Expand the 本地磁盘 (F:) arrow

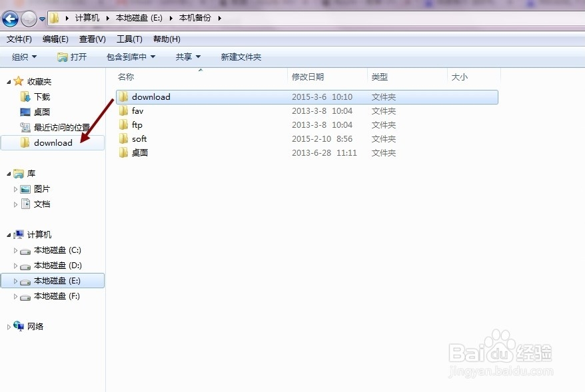coord(15,296)
